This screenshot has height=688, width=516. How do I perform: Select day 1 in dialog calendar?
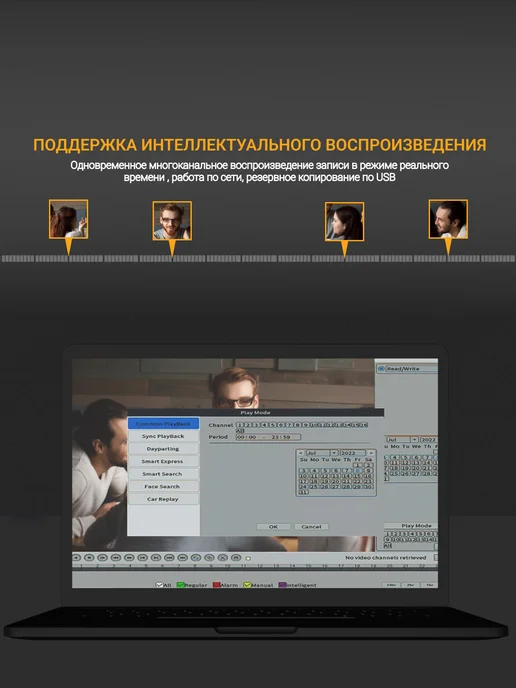click(x=358, y=465)
